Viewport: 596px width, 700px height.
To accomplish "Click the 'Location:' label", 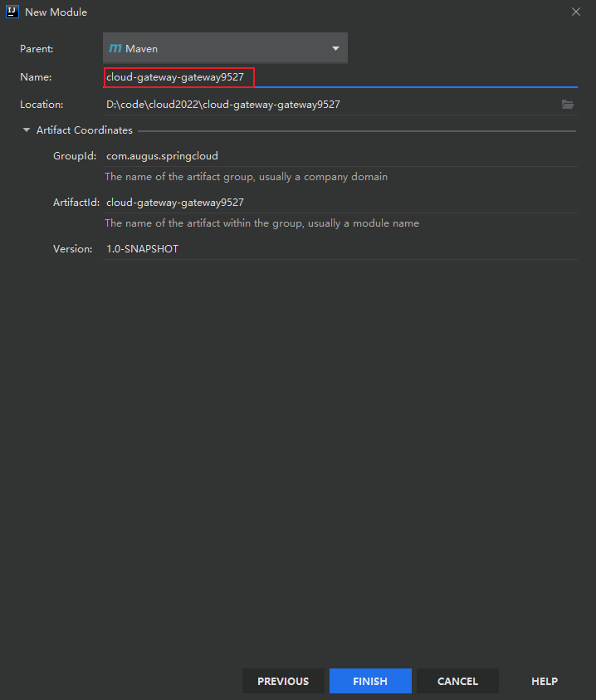I will (x=42, y=105).
